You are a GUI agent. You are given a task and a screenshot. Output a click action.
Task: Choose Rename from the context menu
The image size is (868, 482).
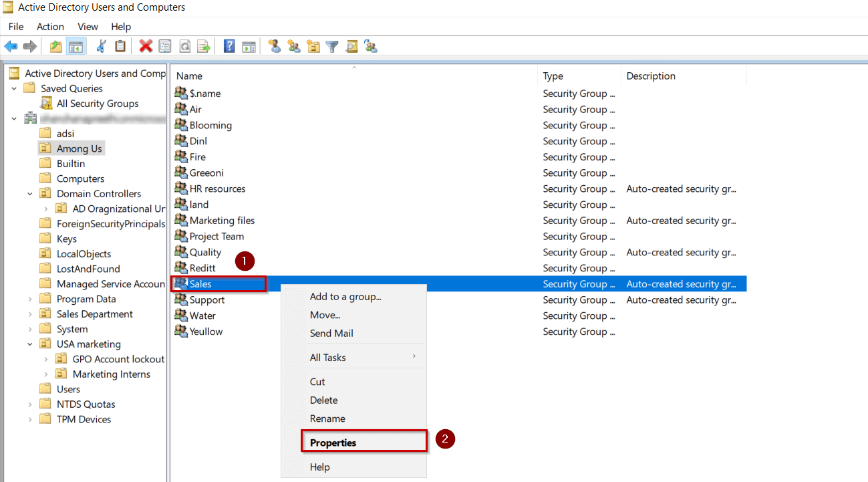point(327,418)
